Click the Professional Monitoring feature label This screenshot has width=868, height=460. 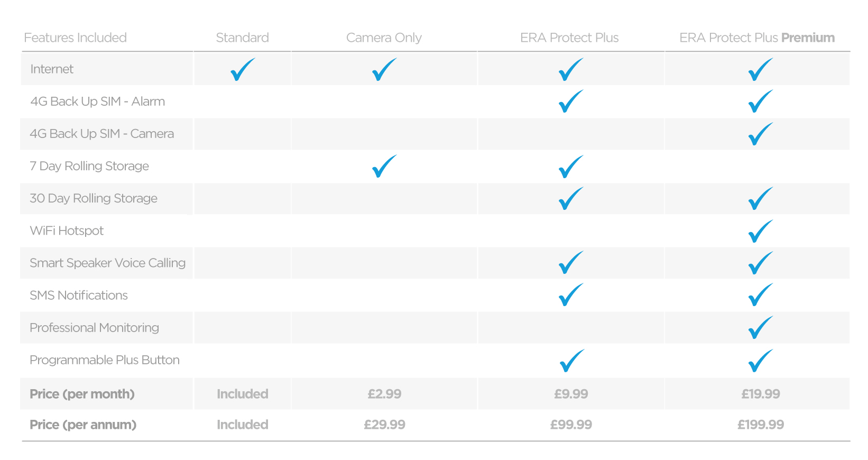(x=94, y=328)
